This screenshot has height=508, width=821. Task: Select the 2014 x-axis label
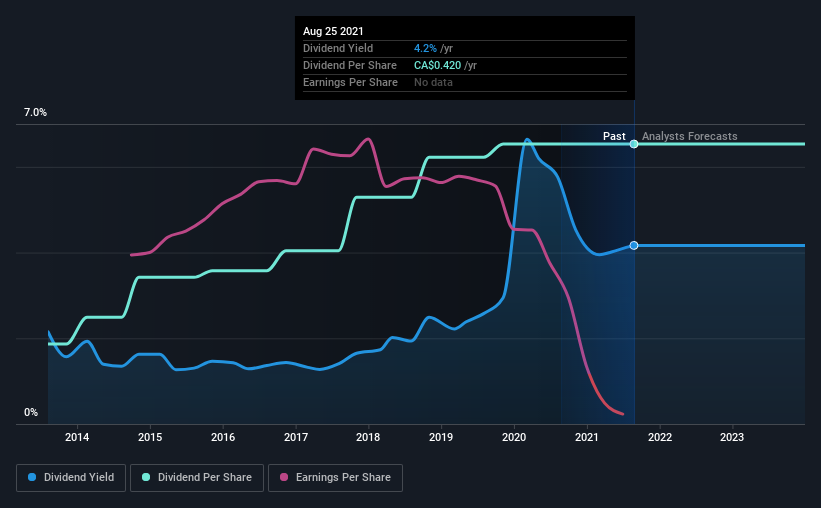(77, 437)
